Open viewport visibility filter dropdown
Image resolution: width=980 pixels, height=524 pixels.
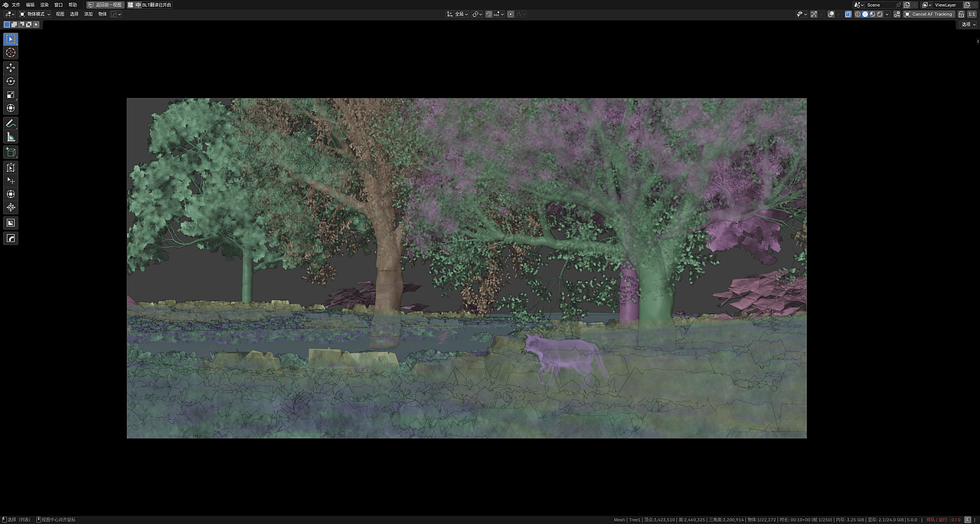[802, 14]
